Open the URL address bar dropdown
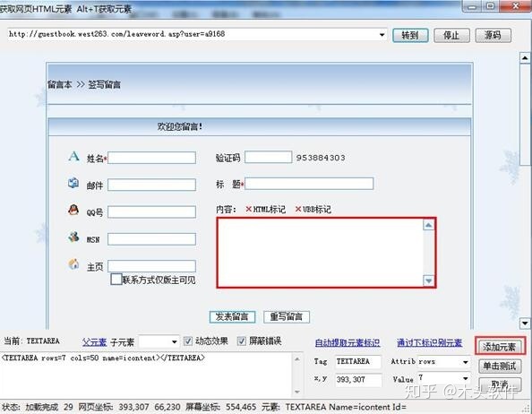 pos(382,35)
